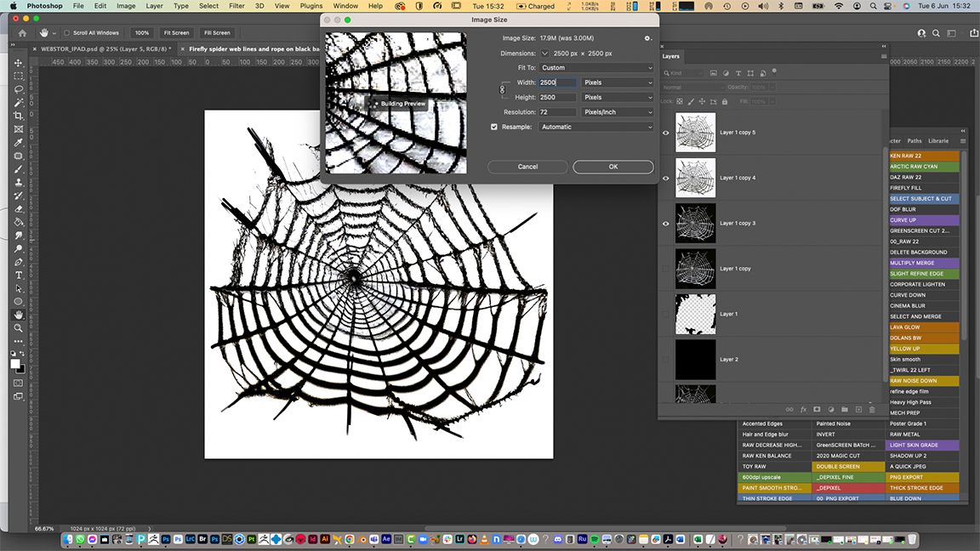
Task: Hide the Layer 1 copy 3 layer
Action: coord(666,223)
